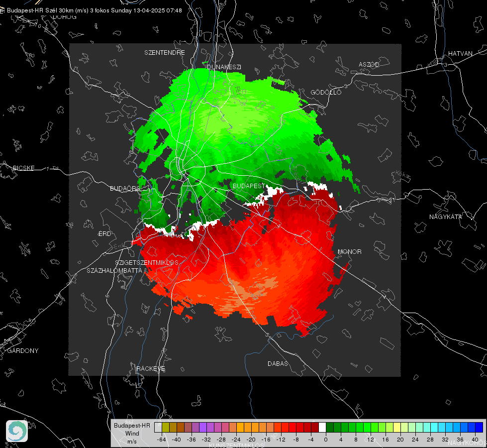Viewport: 487px width, 448px height.
Task: Click the pale yellow swatch above 20
Action: coord(397,428)
